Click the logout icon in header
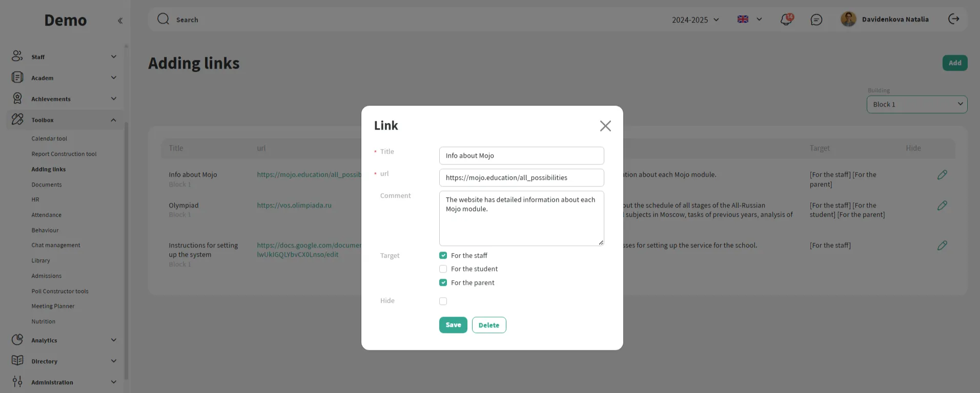The image size is (980, 393). coord(953,19)
